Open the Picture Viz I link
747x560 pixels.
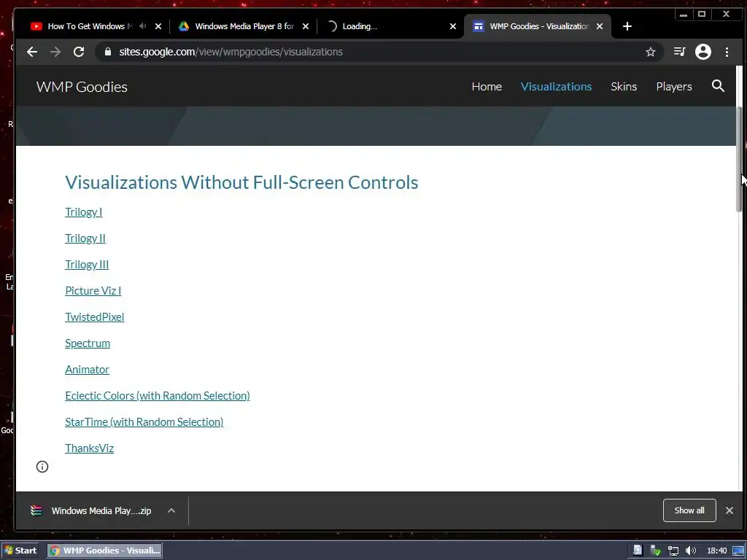pyautogui.click(x=93, y=290)
